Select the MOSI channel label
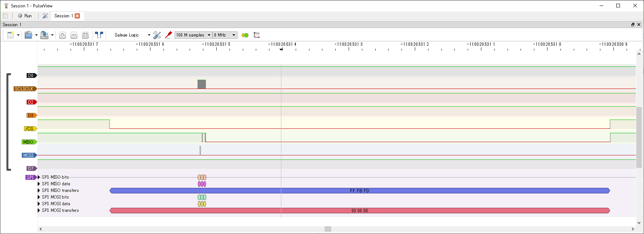Viewport: 644px width, 234px height. point(30,155)
